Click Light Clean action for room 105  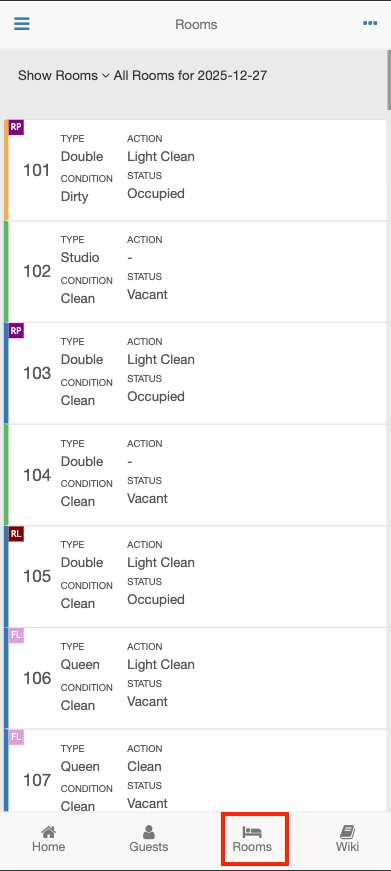coord(161,563)
